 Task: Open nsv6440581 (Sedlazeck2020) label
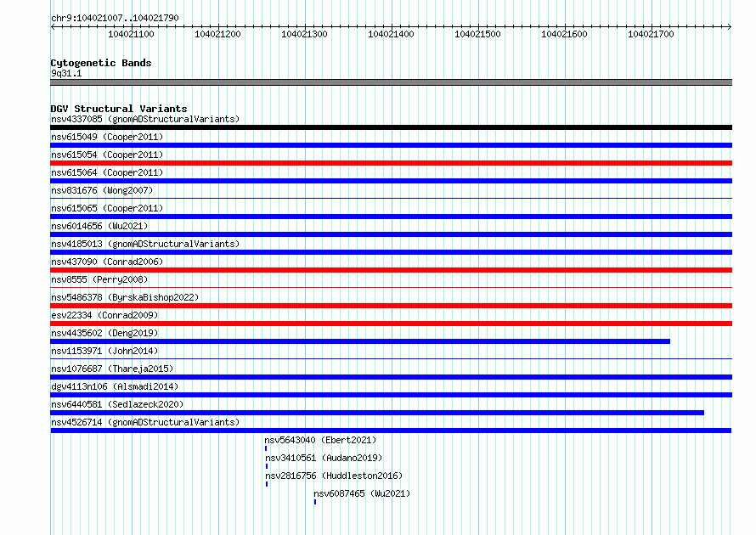point(117,404)
